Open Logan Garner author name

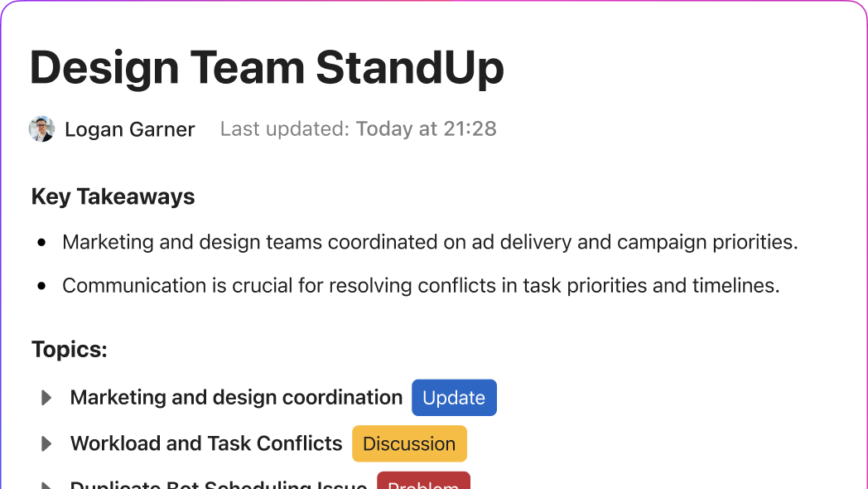pos(129,129)
